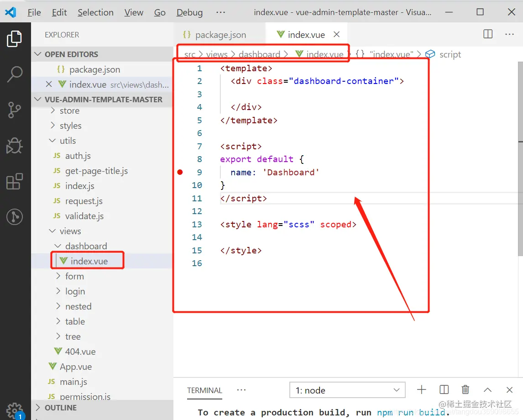The image size is (523, 420).
Task: Expand the styles folder
Action: click(x=52, y=126)
